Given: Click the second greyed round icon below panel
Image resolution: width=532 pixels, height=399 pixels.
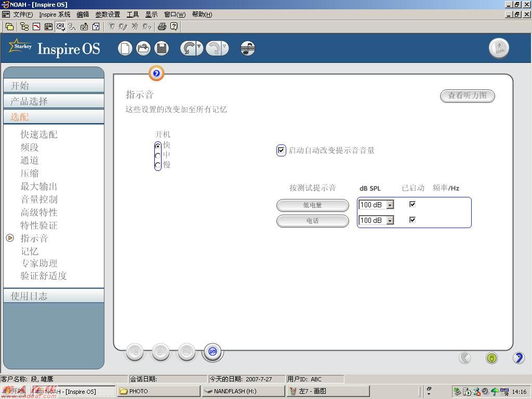Looking at the screenshot, I should click(161, 352).
